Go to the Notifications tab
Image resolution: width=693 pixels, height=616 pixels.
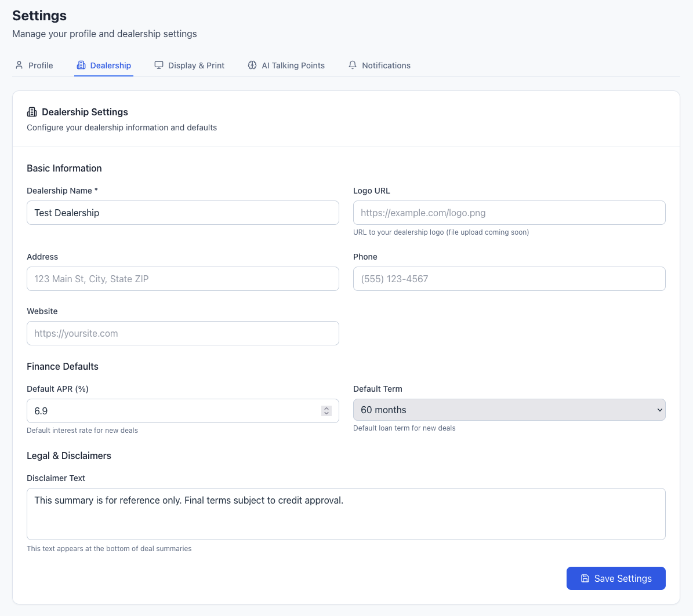click(386, 65)
